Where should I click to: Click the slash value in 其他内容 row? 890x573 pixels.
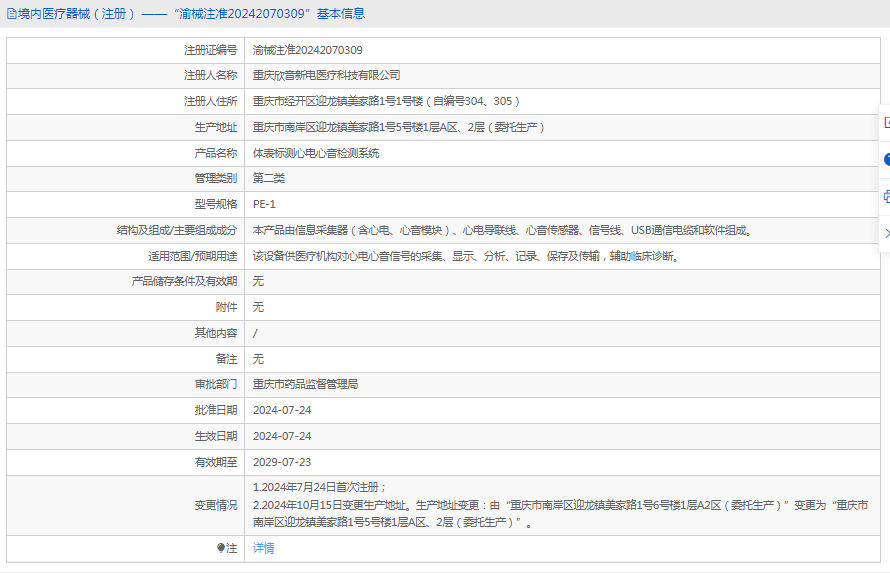click(255, 334)
